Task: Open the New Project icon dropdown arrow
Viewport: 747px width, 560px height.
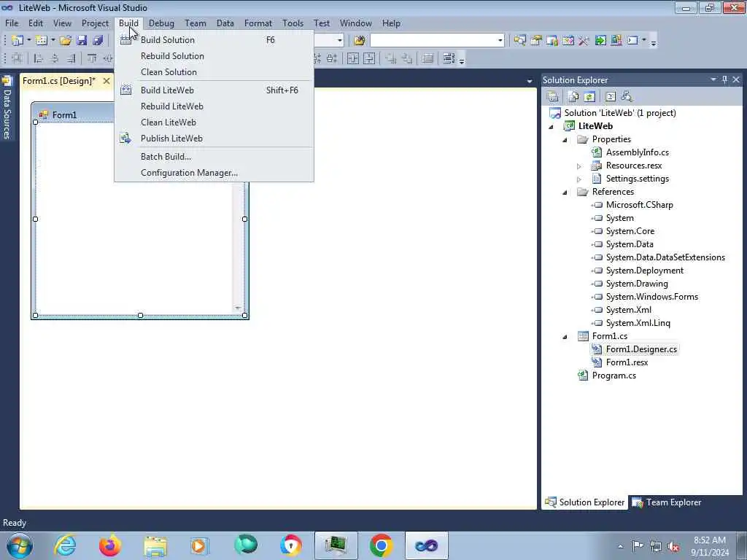Action: coord(28,41)
